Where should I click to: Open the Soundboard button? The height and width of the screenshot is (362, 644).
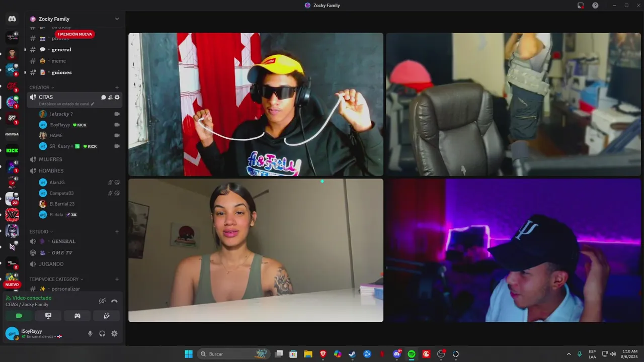coord(107,316)
